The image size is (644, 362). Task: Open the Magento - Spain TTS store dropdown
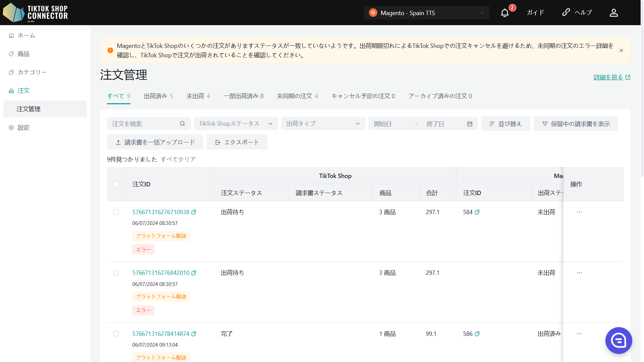pyautogui.click(x=427, y=13)
